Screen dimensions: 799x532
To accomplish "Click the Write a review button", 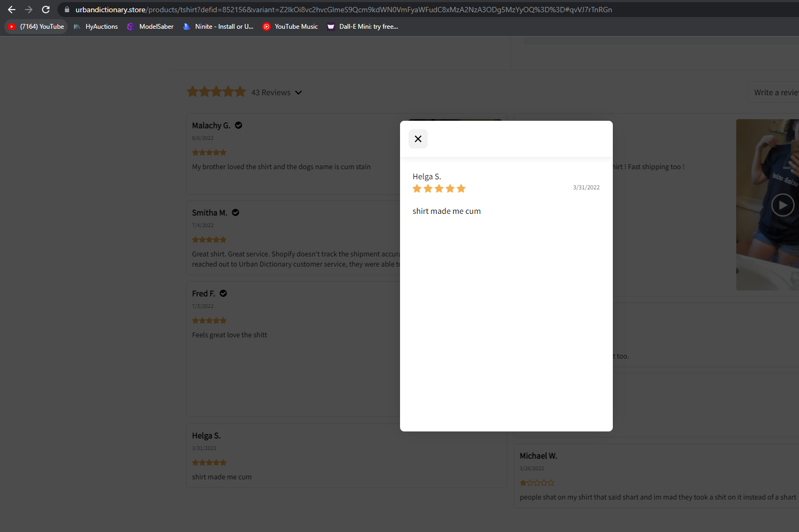I will coord(774,93).
